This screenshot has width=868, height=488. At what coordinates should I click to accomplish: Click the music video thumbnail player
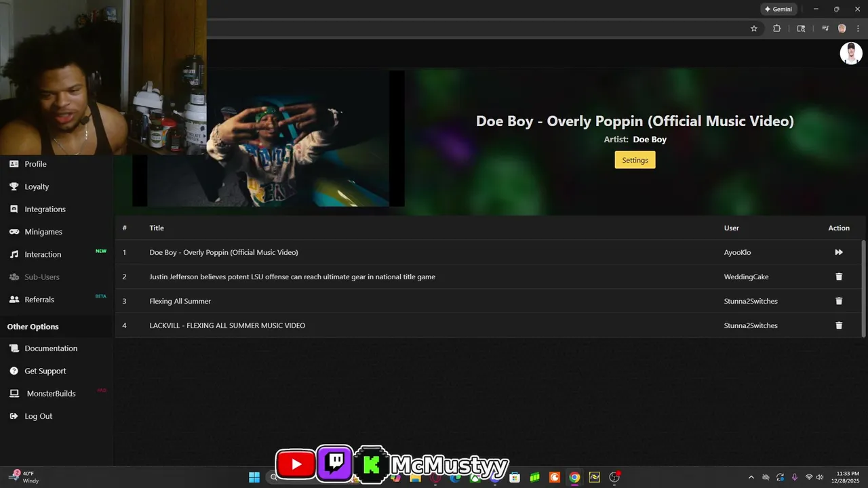click(x=269, y=138)
